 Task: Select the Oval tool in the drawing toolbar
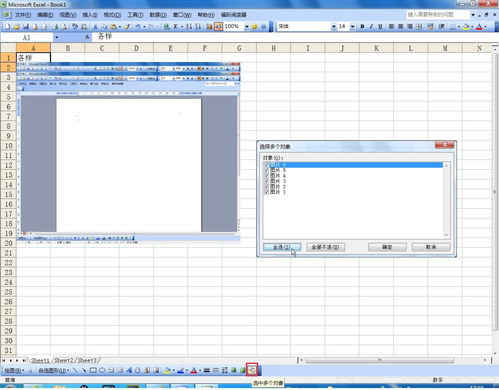click(x=102, y=370)
